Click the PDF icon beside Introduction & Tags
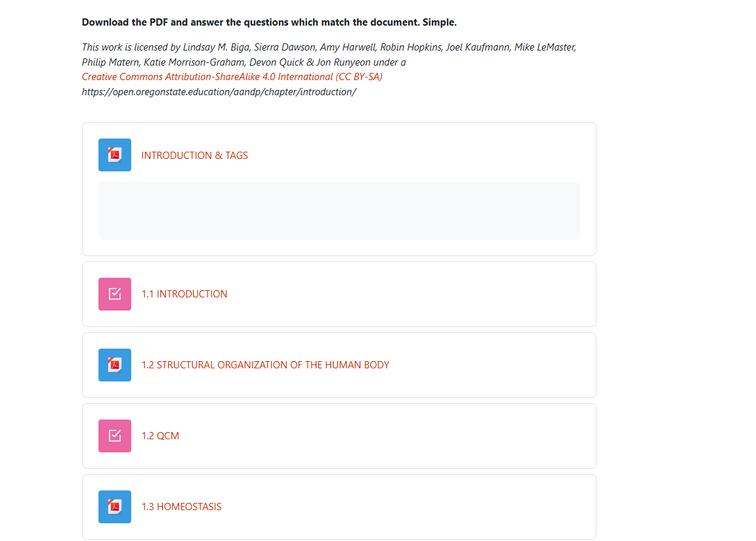 (115, 155)
